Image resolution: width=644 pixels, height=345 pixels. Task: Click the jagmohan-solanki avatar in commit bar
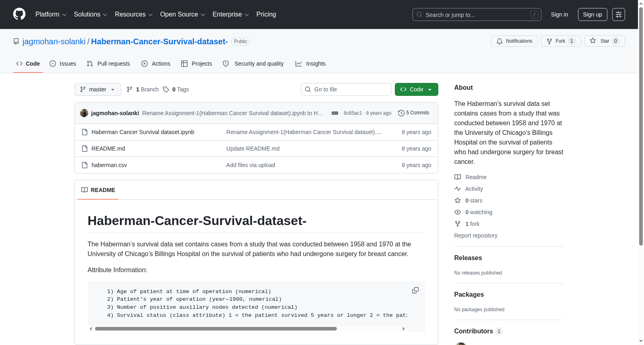[84, 113]
